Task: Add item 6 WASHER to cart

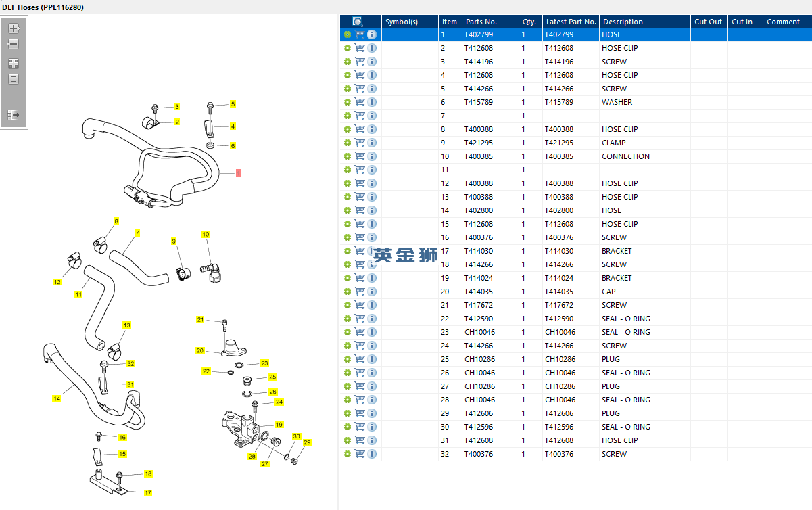Action: (x=360, y=102)
